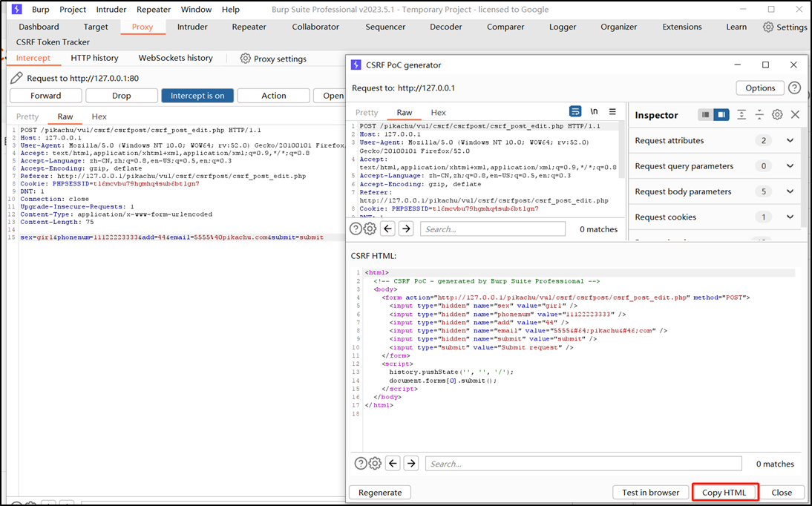The image size is (812, 506).
Task: Focus the request editor Search field
Action: [493, 229]
